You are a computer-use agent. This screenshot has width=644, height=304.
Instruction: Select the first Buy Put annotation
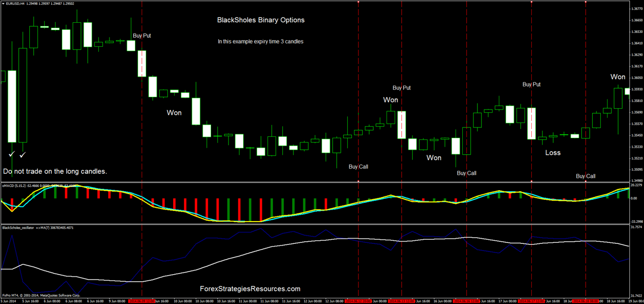click(142, 36)
